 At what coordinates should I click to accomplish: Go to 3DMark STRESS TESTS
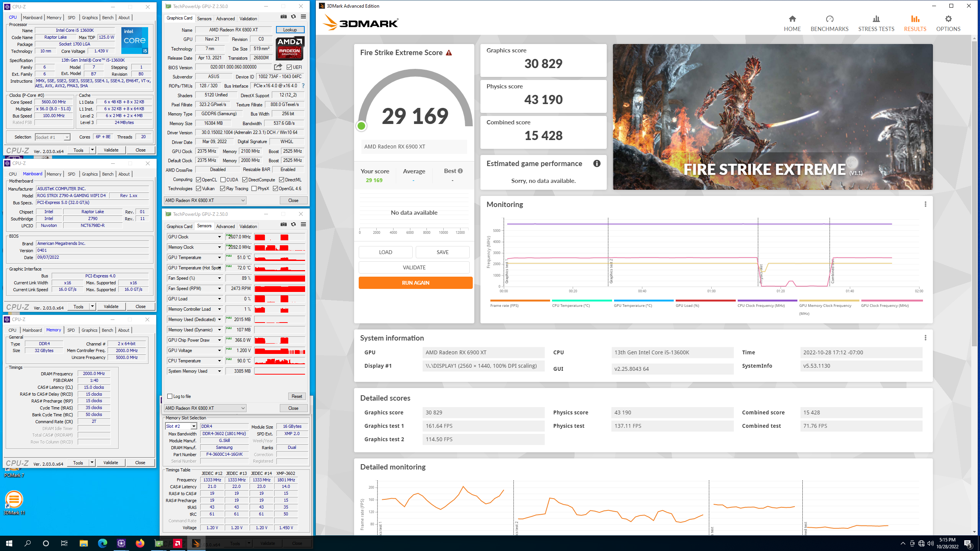pos(876,23)
